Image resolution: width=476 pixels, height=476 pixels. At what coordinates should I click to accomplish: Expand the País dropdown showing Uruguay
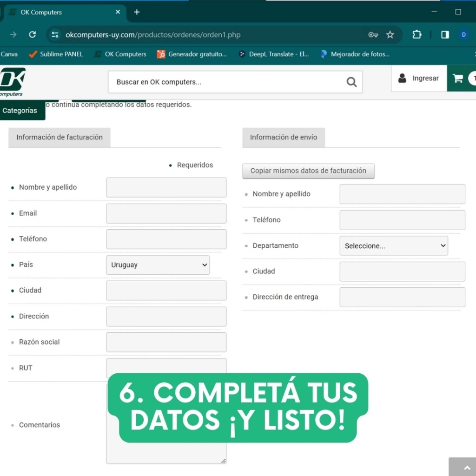click(158, 265)
